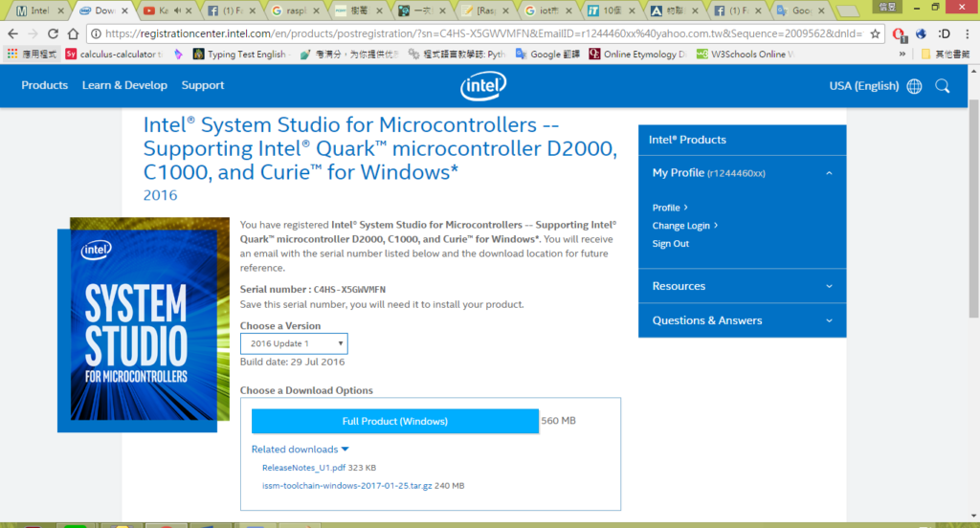
Task: Click the blue globe extension icon
Action: tap(922, 33)
